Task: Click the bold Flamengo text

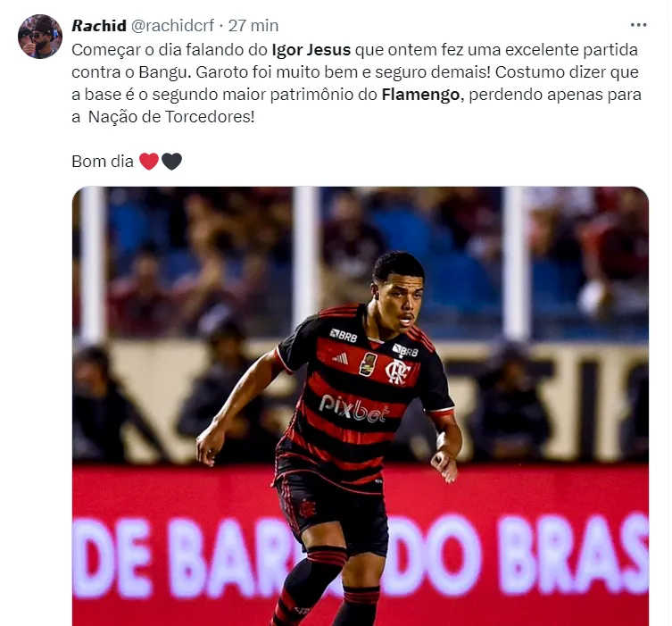Action: click(x=420, y=95)
